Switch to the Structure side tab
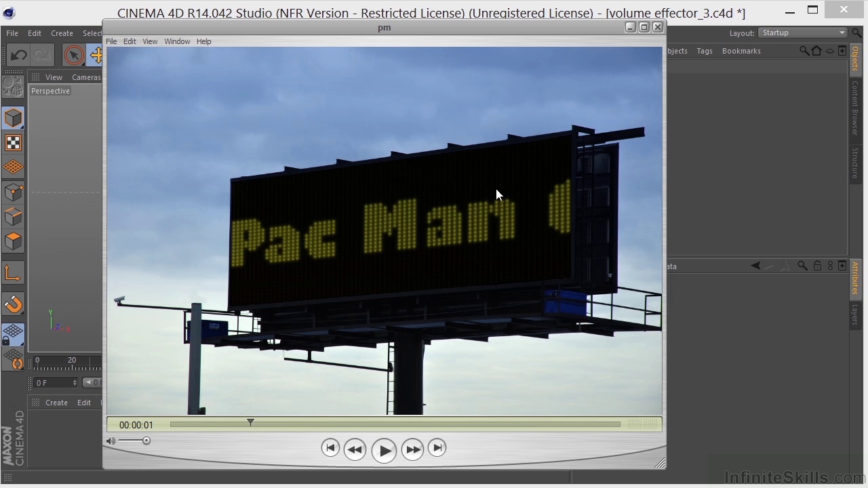This screenshot has width=868, height=488. coord(855,163)
